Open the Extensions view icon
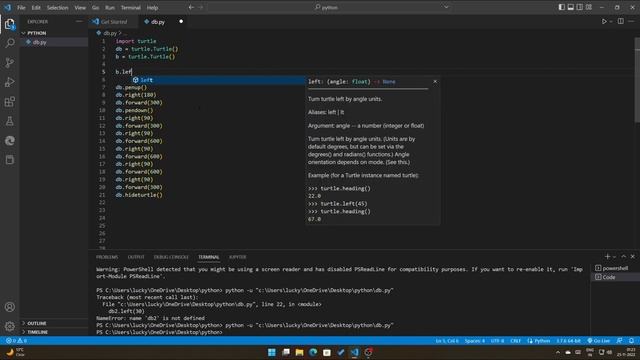 pyautogui.click(x=10, y=102)
